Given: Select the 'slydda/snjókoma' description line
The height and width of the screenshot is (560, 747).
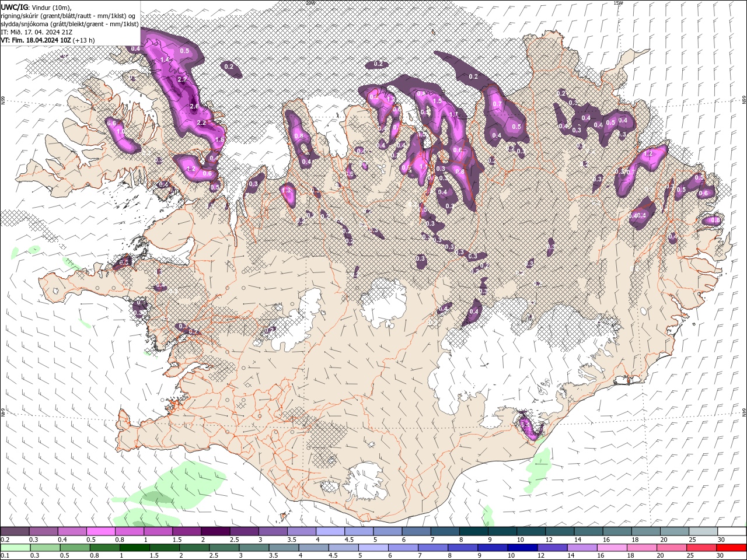Looking at the screenshot, I should [69, 24].
